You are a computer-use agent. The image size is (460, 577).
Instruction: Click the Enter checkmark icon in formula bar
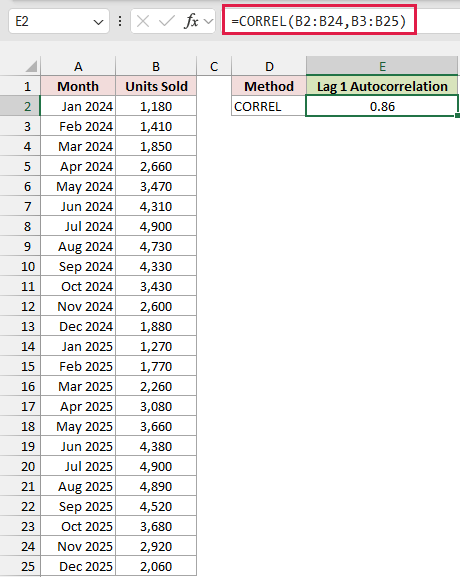coord(166,21)
